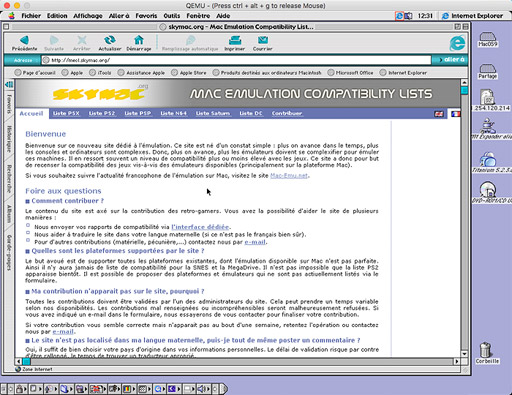
Task: Open the Apple menu
Action: (11, 16)
